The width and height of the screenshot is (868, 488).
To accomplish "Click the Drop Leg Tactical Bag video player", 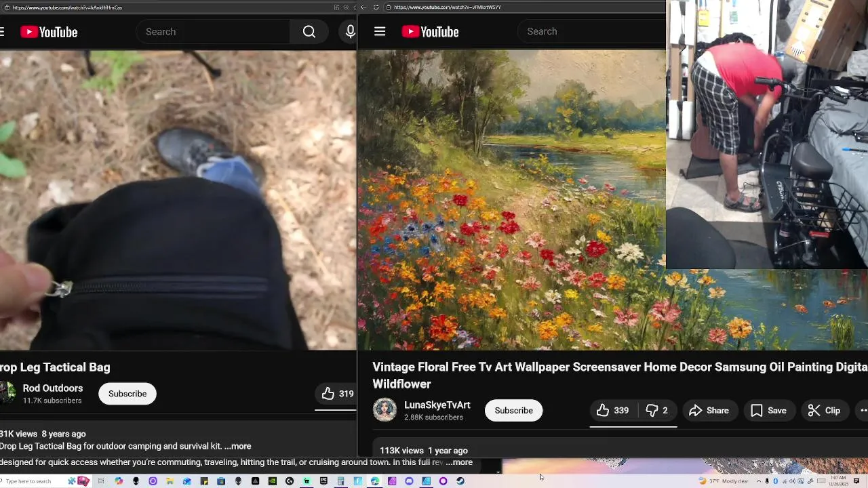I will [178, 200].
